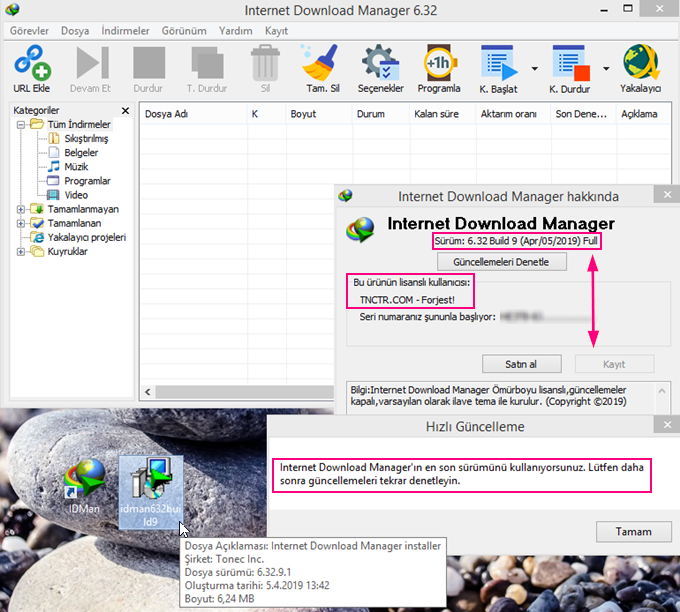Close the Hızlı Güncelleme dialog

point(667,425)
